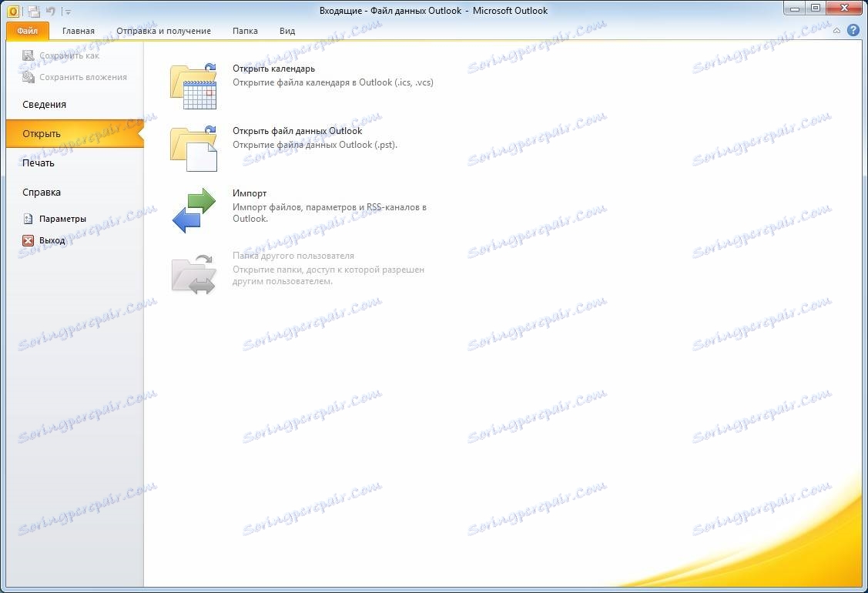The width and height of the screenshot is (868, 593).
Task: Open the Справка section
Action: point(41,192)
